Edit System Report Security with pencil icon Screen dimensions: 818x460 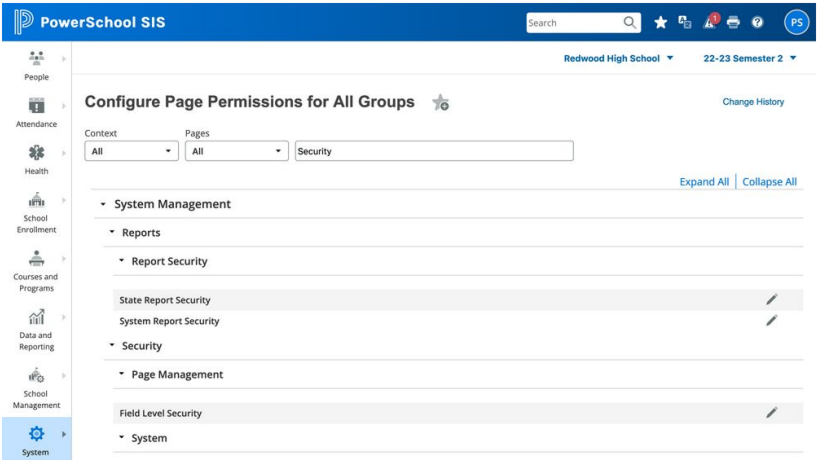(x=771, y=321)
